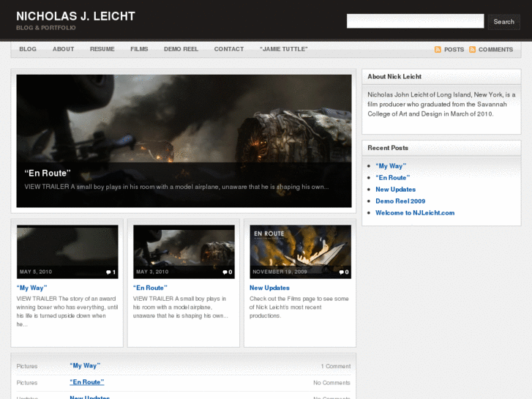Viewport: 532px width, 399px height.
Task: Open the Blog menu item
Action: 28,49
